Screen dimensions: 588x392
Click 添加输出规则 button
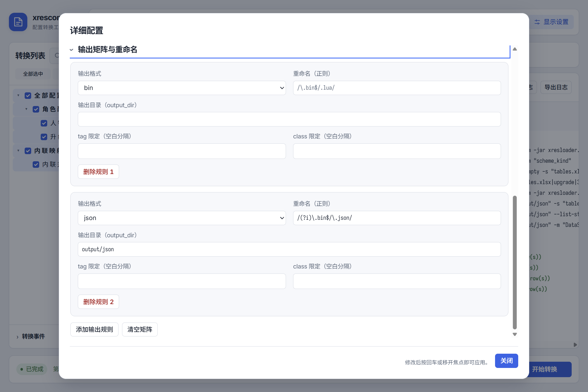pyautogui.click(x=94, y=329)
